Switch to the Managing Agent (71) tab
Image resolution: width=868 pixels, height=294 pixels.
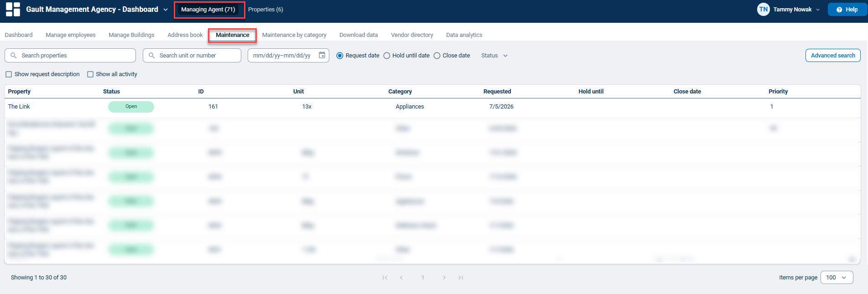[208, 10]
